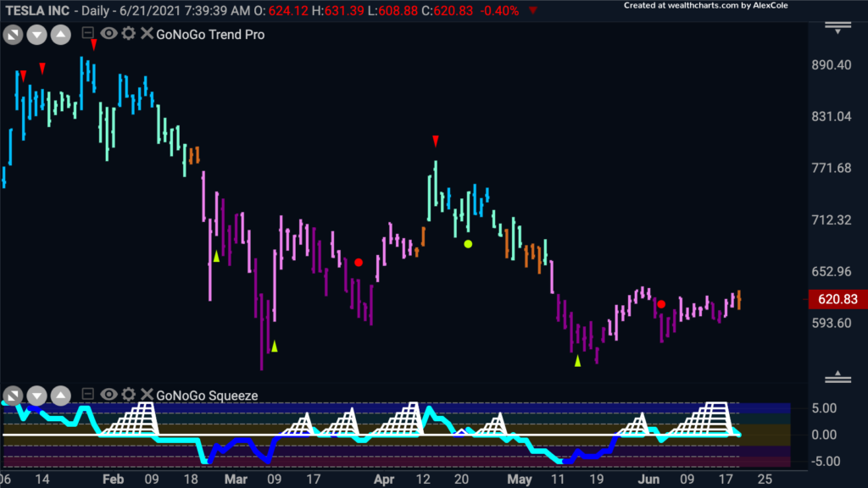Click the yellow triangle in late February
This screenshot has width=868, height=488.
pos(216,256)
